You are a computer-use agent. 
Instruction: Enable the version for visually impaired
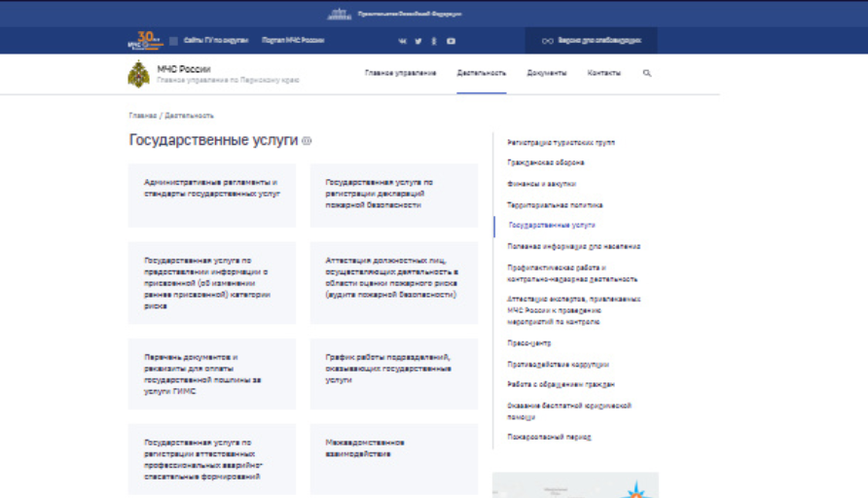592,41
